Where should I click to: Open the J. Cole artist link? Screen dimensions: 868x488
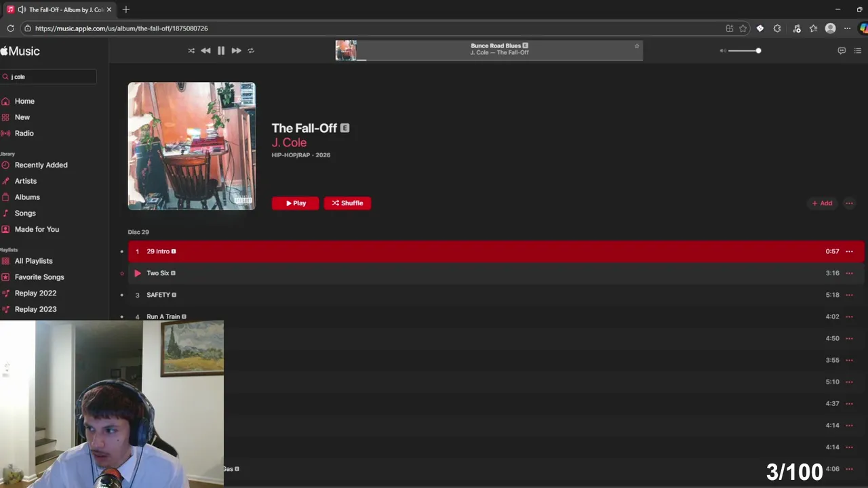pyautogui.click(x=289, y=142)
